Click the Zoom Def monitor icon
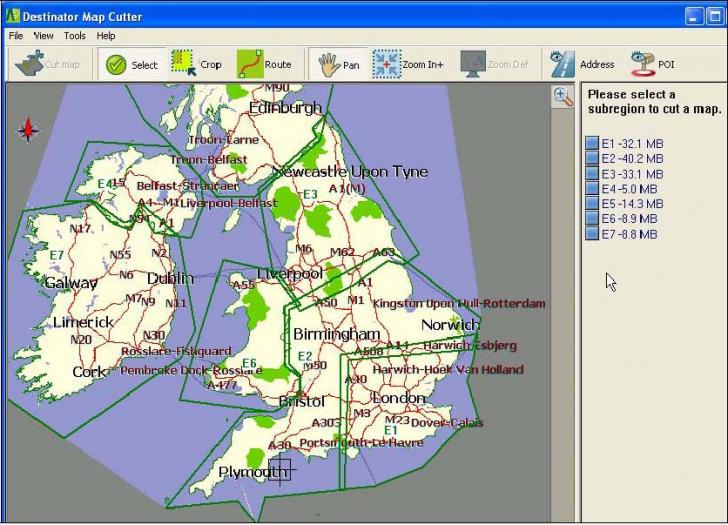Screen dimensions: 728x525 pos(473,64)
